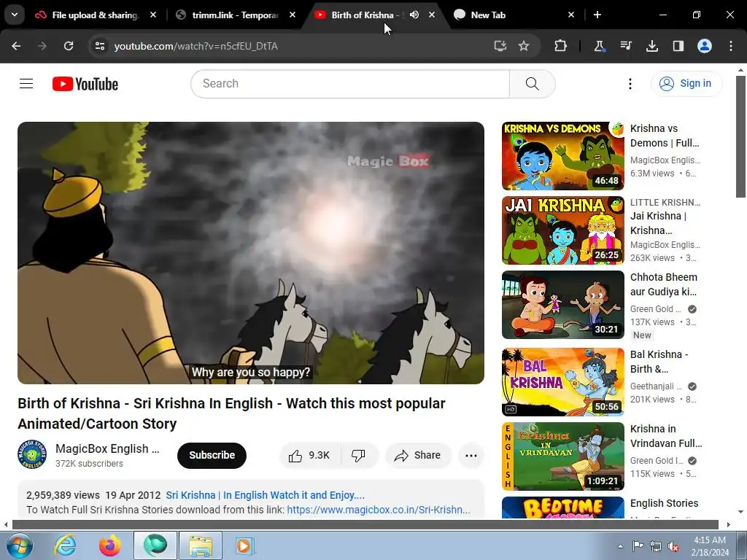Launch Firefox from the taskbar

click(110, 545)
